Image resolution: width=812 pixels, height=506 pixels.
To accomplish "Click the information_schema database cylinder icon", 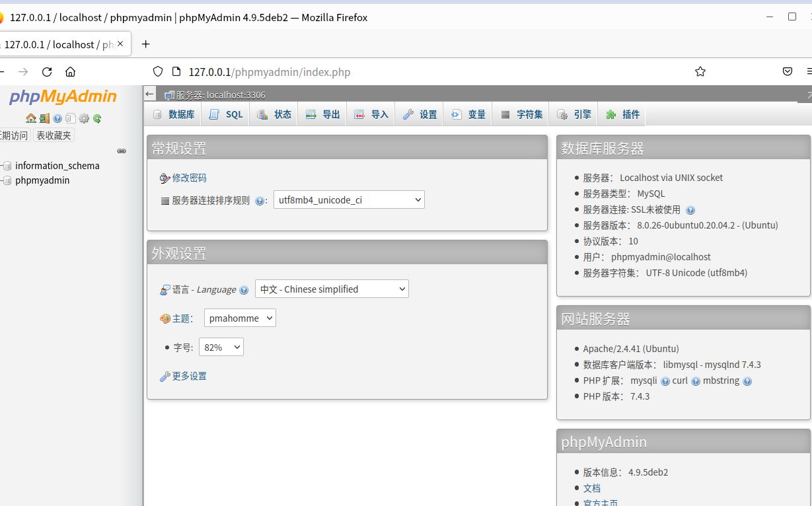I will [x=7, y=166].
